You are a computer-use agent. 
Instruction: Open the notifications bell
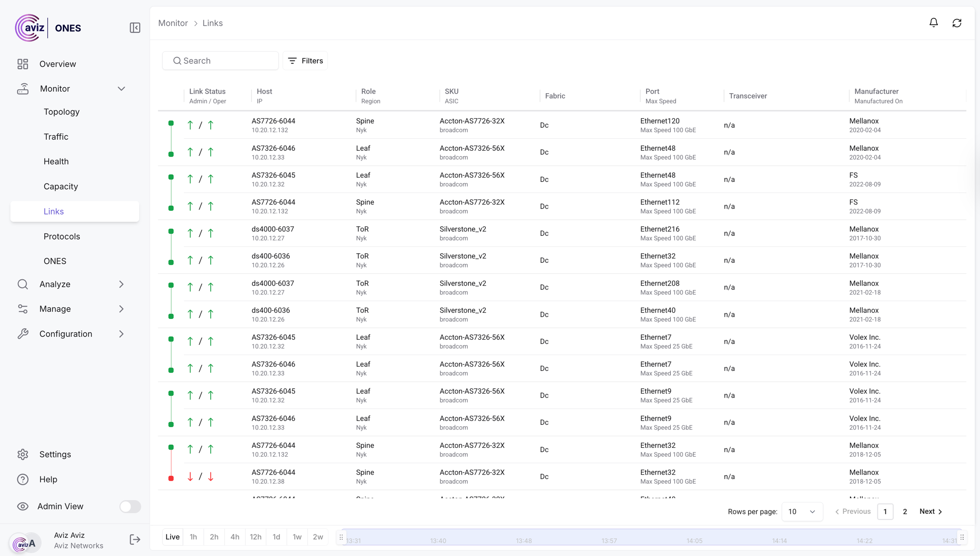click(933, 23)
